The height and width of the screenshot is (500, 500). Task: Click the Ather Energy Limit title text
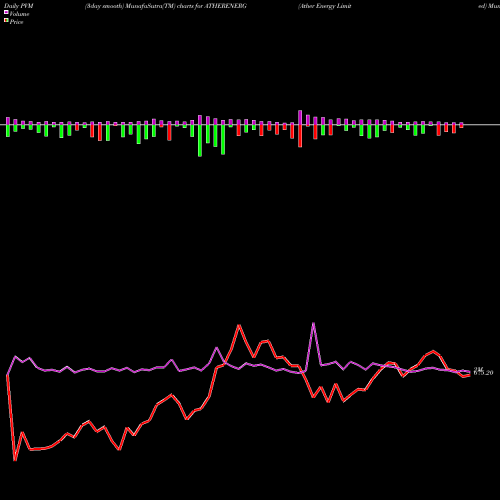point(325,6)
